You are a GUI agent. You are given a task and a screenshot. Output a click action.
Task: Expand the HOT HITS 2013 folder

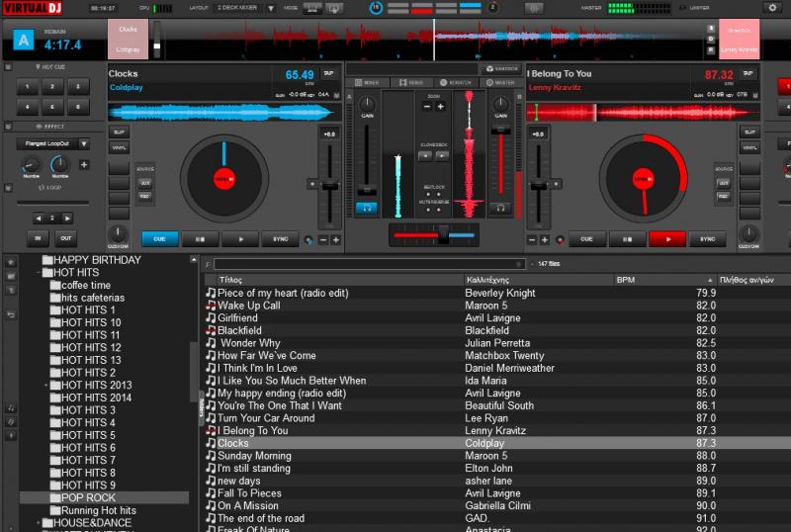(46, 385)
